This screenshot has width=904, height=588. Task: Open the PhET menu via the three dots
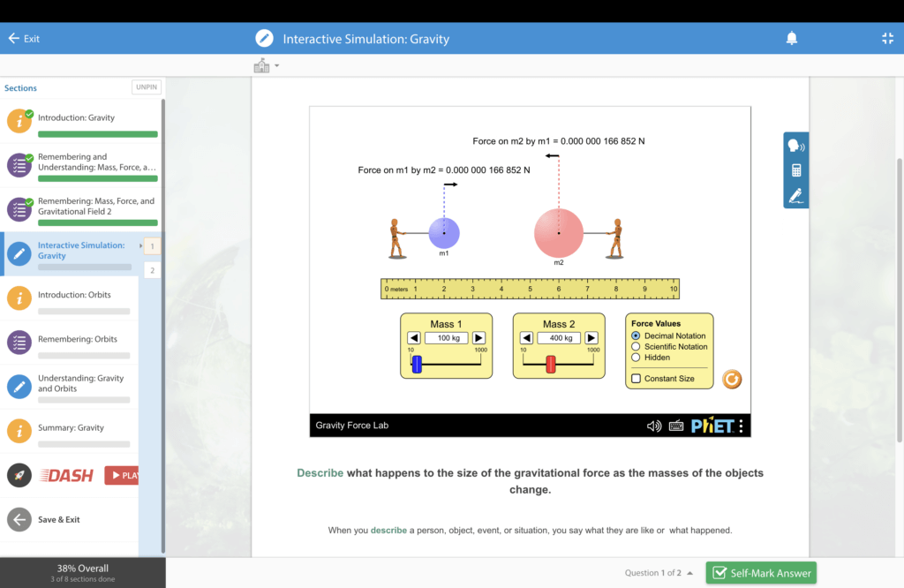(x=741, y=426)
